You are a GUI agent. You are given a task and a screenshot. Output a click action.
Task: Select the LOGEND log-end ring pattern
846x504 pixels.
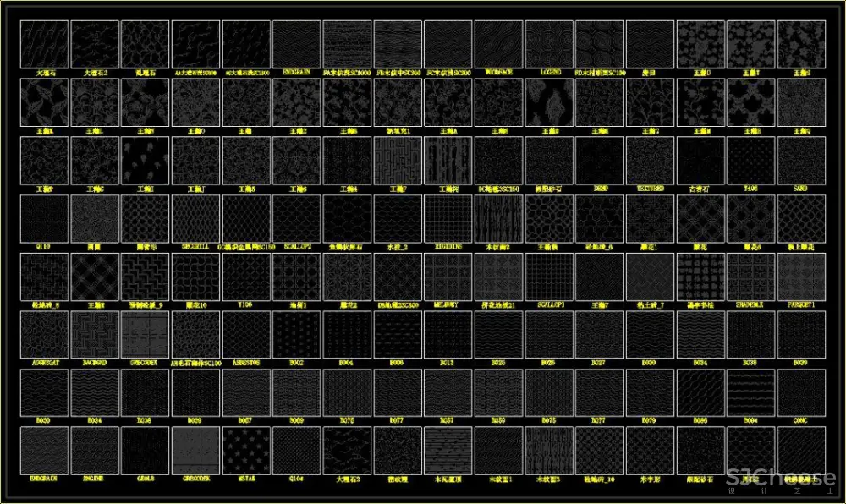click(549, 44)
